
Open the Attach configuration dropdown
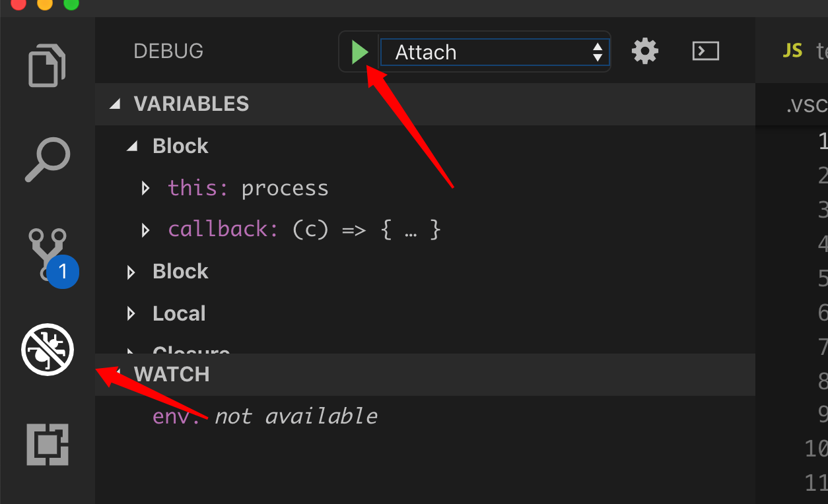click(495, 52)
